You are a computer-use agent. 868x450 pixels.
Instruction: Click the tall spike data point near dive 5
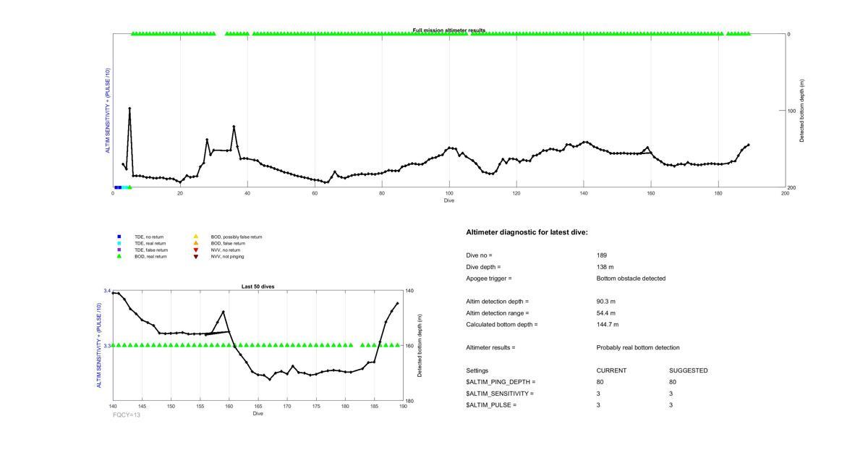129,109
